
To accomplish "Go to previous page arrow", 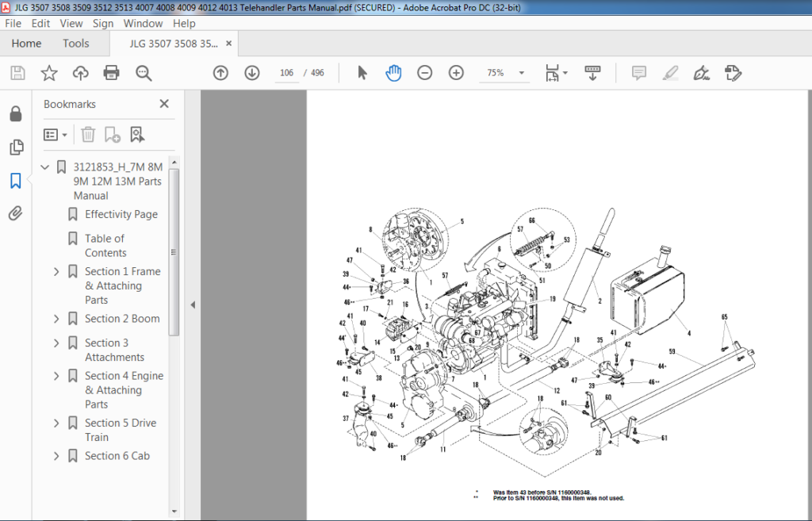I will pos(220,73).
